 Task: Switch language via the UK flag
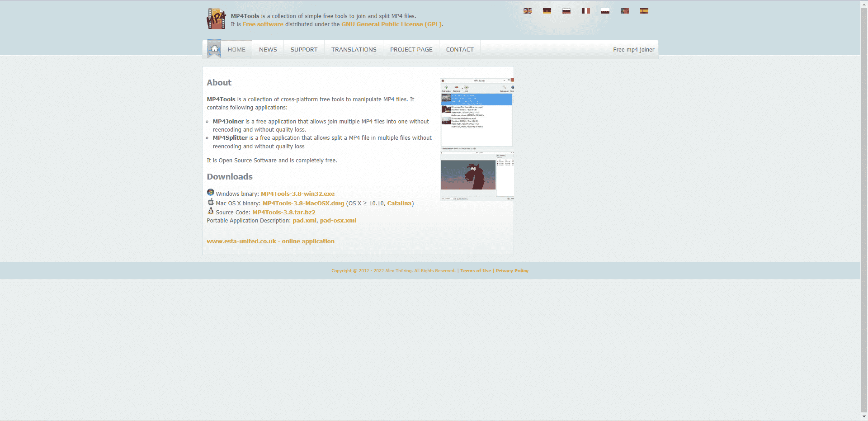click(528, 11)
